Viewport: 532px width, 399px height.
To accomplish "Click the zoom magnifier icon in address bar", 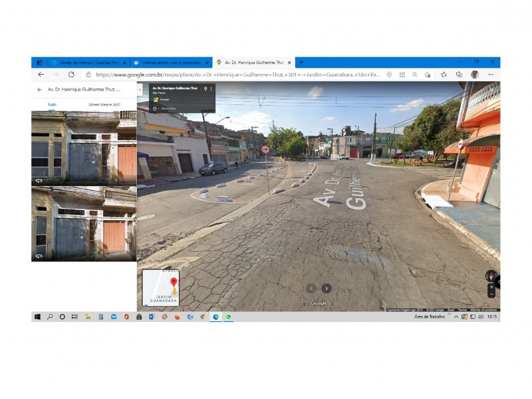I will tap(414, 74).
